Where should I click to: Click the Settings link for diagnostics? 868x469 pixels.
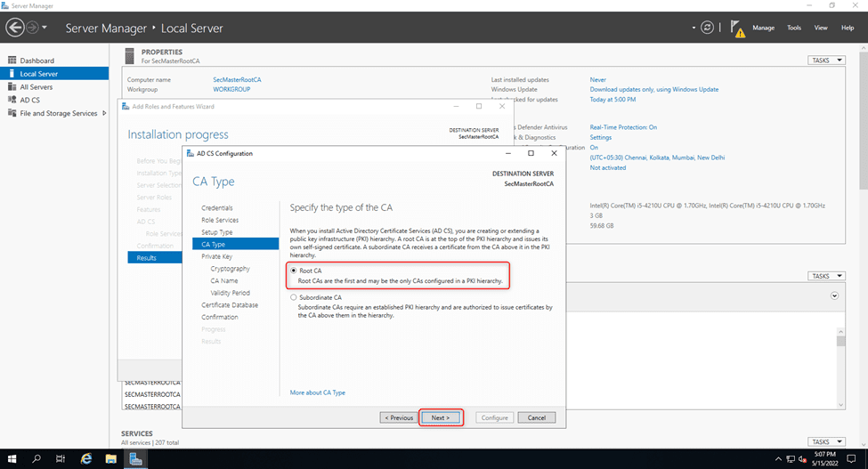(x=601, y=137)
